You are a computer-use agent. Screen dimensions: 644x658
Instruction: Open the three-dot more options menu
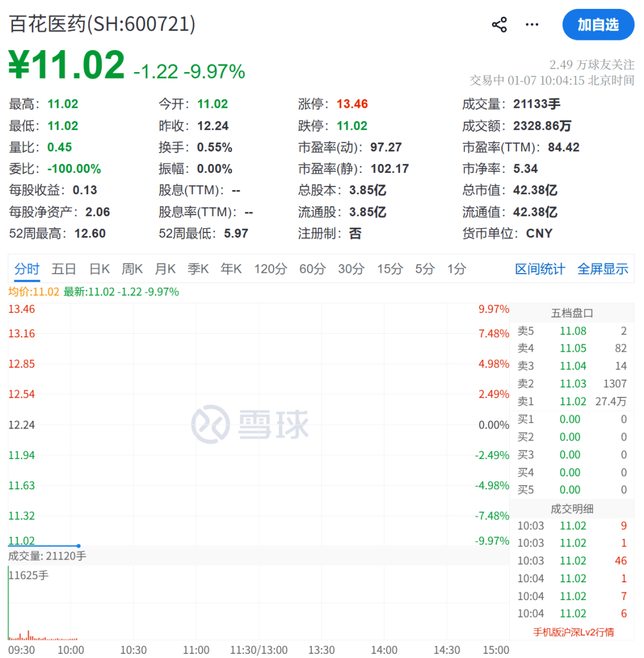[531, 25]
